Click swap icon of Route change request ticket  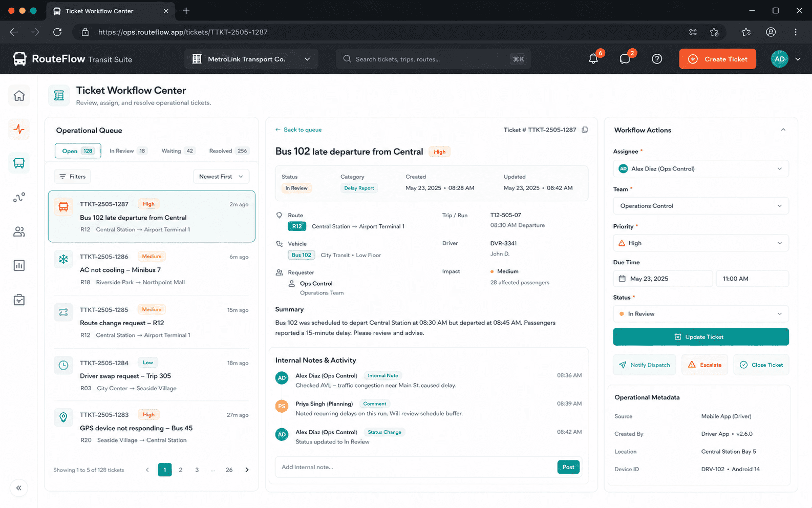63,312
